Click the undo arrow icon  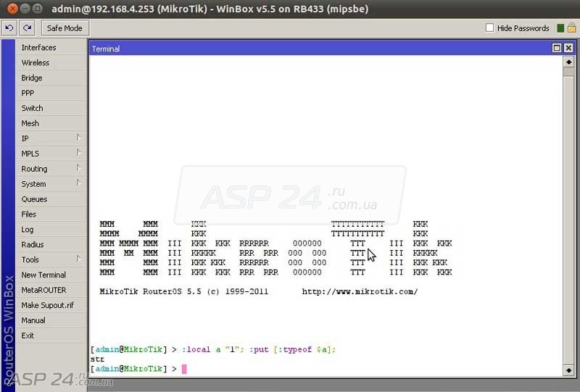pos(9,28)
